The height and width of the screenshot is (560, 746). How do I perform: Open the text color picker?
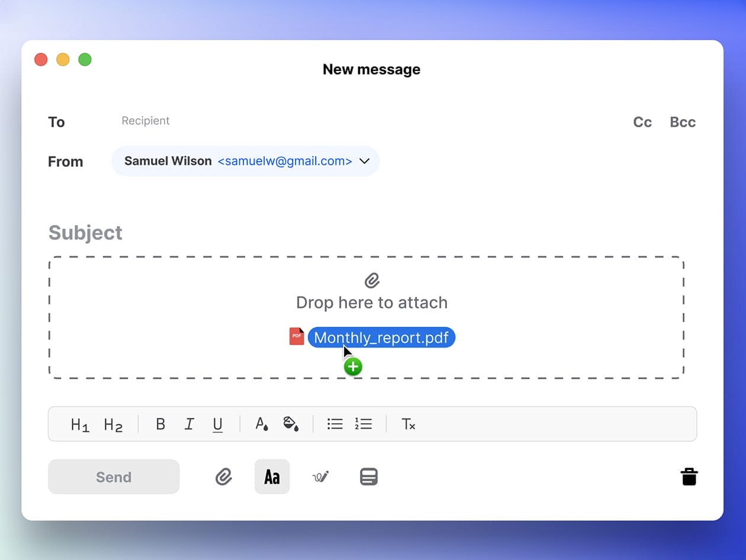coord(262,424)
